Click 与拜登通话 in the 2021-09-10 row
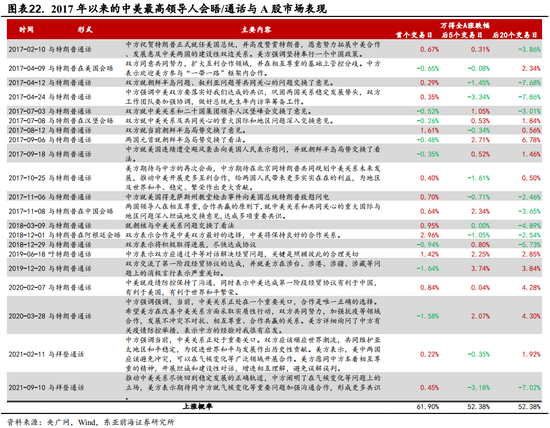The height and width of the screenshot is (428, 550). tap(66, 387)
